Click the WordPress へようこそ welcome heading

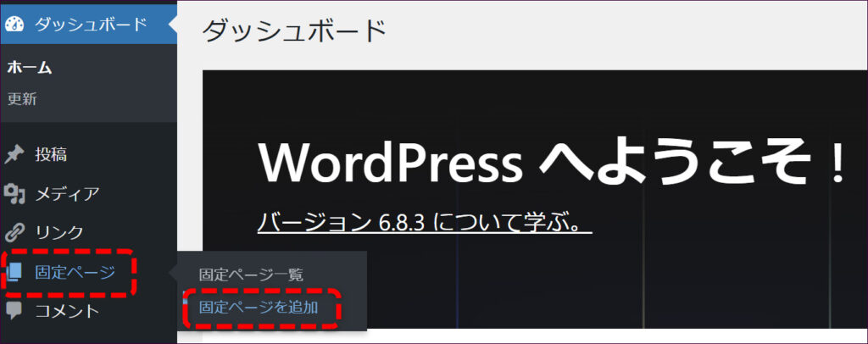(551, 161)
